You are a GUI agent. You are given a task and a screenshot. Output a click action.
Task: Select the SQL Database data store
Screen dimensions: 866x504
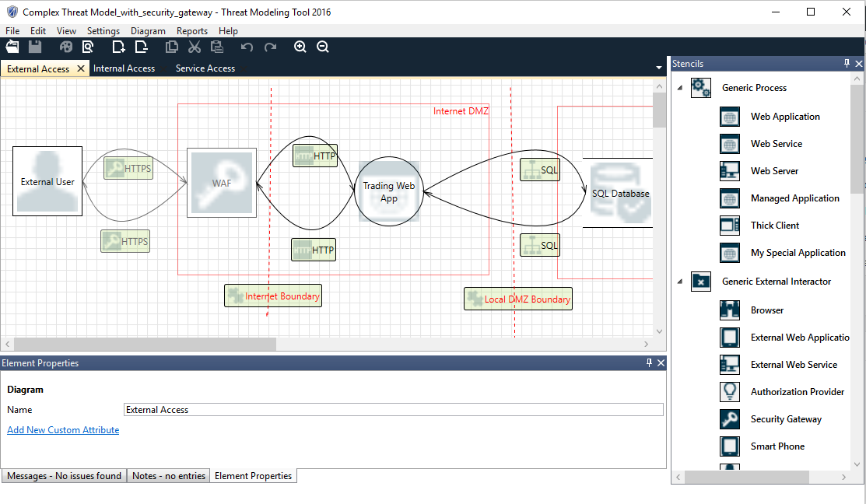tap(619, 193)
